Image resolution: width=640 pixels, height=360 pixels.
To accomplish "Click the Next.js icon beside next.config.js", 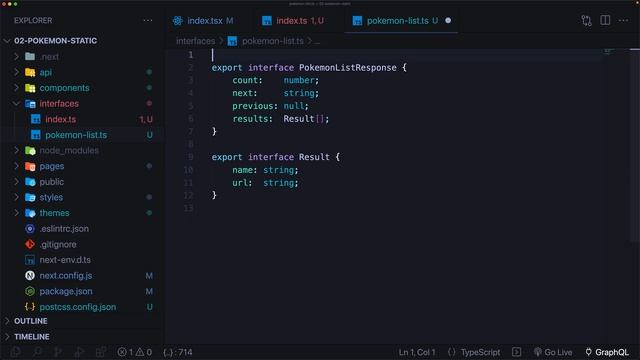I will click(30, 276).
